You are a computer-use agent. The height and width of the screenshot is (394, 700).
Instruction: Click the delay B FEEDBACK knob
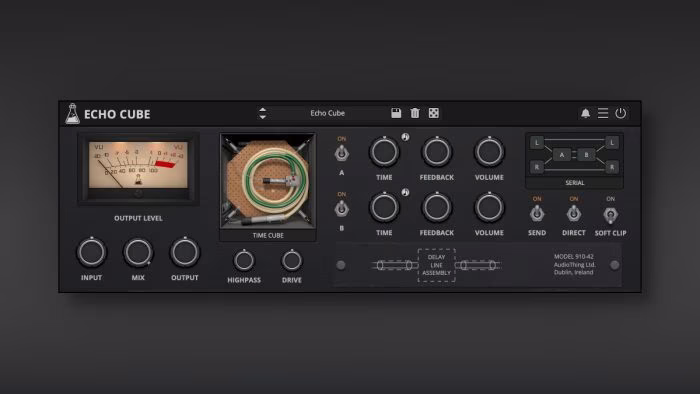click(437, 207)
